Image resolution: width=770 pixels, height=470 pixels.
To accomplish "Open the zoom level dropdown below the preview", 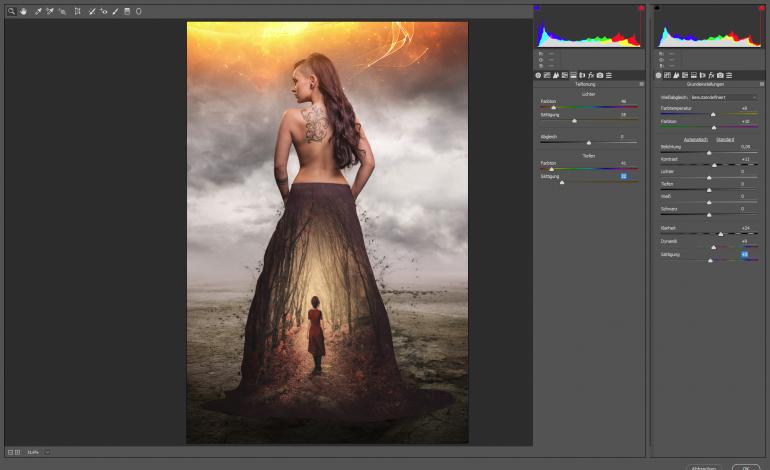I will [48, 452].
